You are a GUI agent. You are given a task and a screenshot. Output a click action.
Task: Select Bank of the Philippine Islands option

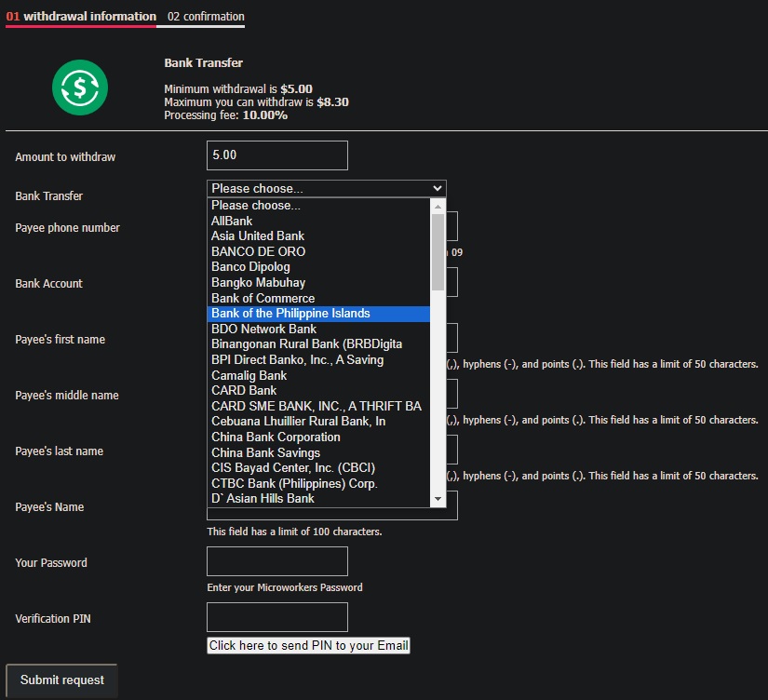tap(290, 314)
